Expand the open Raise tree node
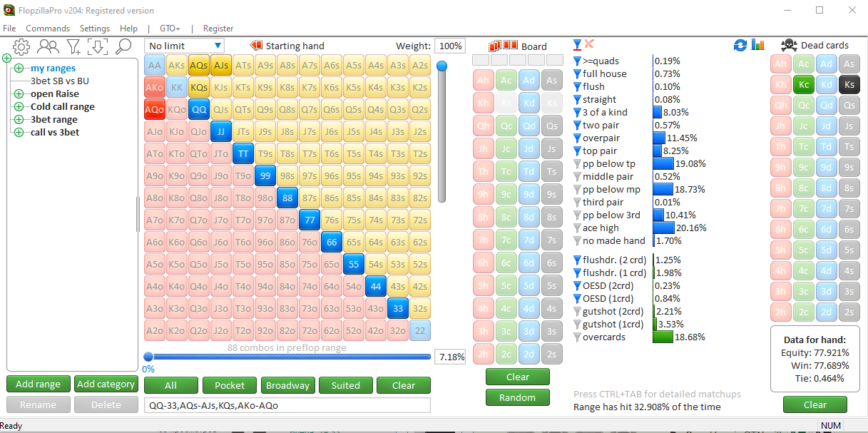868x433 pixels. (x=19, y=94)
